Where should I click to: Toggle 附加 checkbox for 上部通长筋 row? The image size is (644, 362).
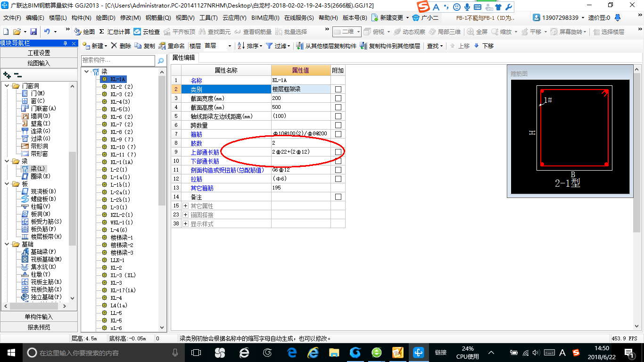click(x=338, y=152)
